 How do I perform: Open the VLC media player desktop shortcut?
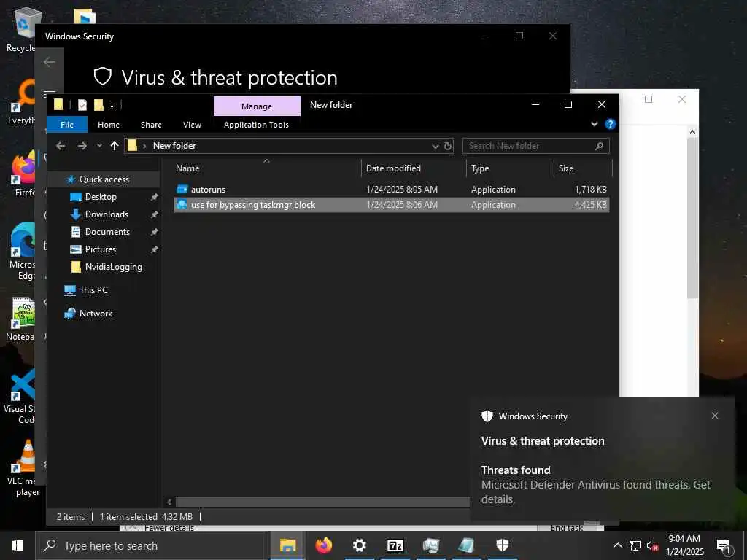click(x=24, y=468)
